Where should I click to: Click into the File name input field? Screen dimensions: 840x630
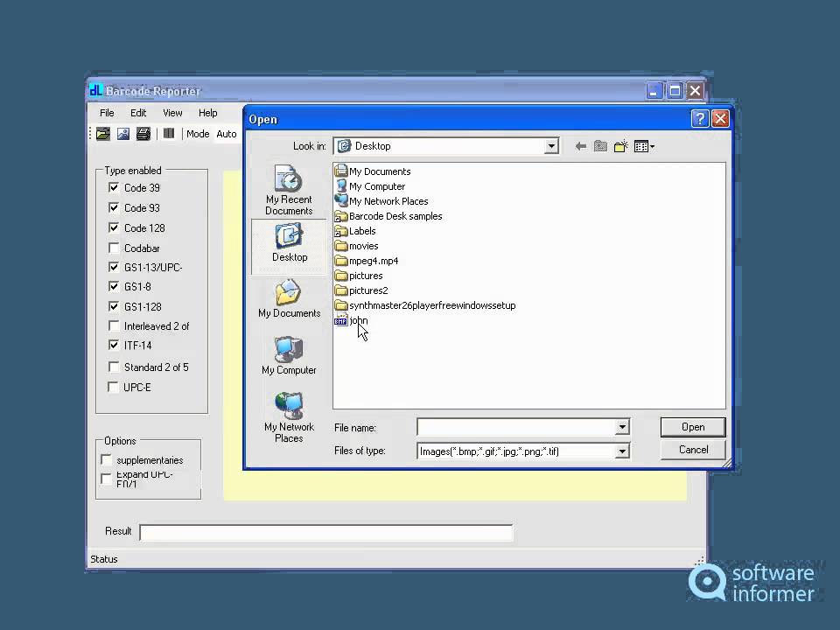pos(516,428)
